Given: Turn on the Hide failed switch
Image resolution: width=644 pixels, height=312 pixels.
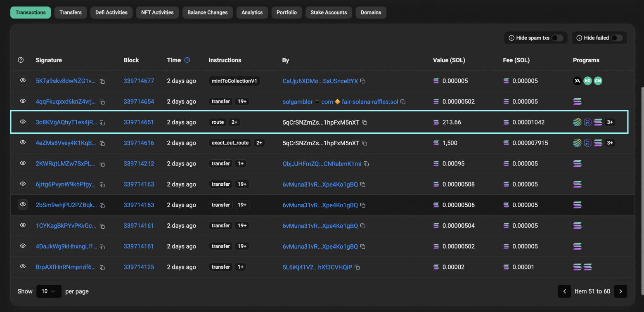Looking at the screenshot, I should click(618, 38).
